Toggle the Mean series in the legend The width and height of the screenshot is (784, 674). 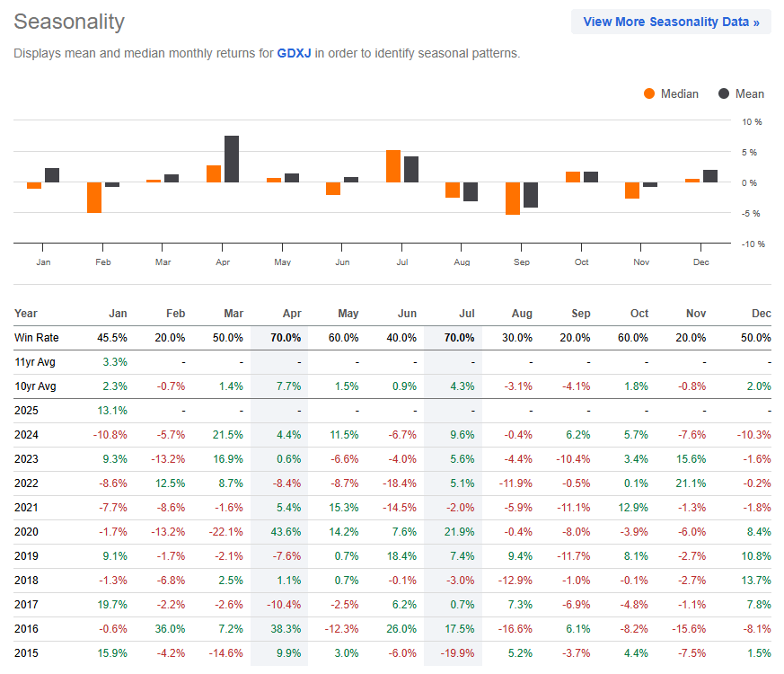tap(743, 93)
